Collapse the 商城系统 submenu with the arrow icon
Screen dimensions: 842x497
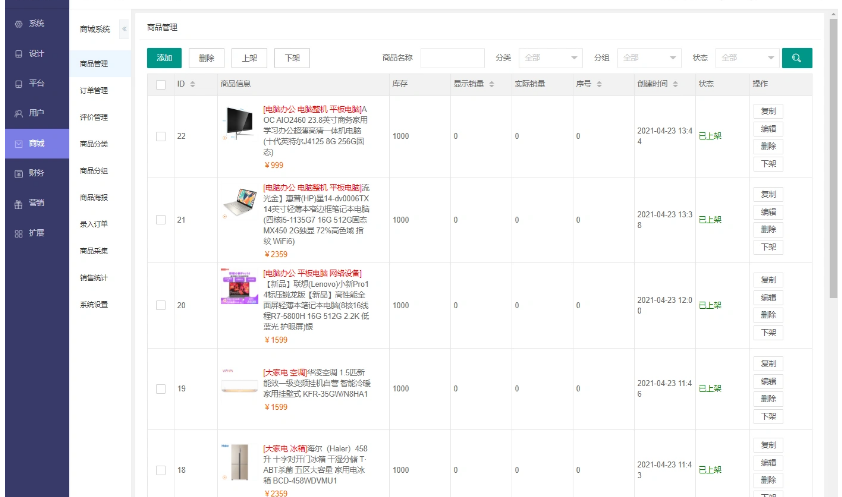pos(124,29)
